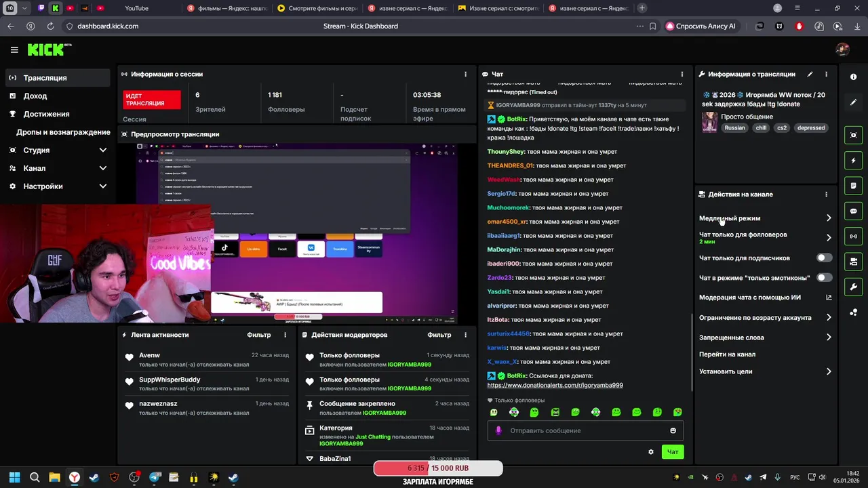Click the depressed stream tag

click(x=811, y=127)
